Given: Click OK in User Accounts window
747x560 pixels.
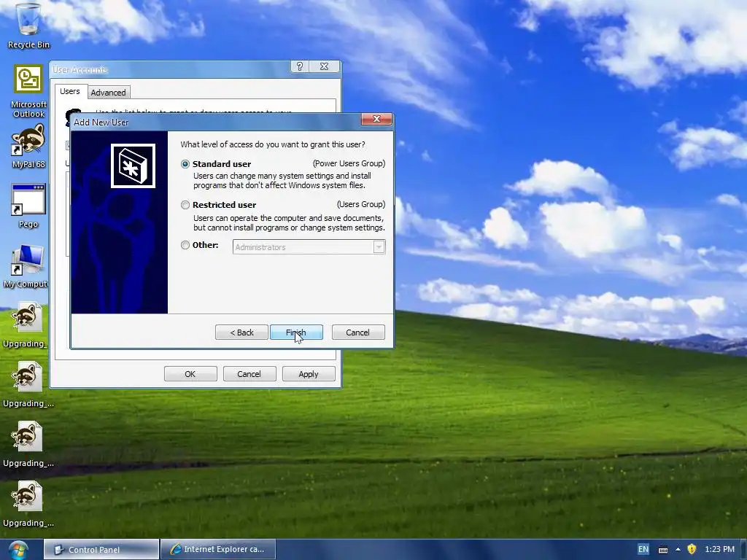Looking at the screenshot, I should click(x=190, y=374).
